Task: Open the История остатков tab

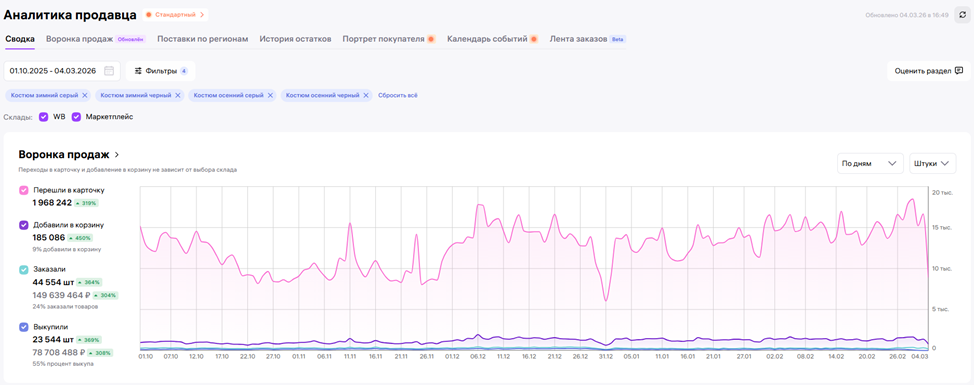Action: click(x=295, y=38)
